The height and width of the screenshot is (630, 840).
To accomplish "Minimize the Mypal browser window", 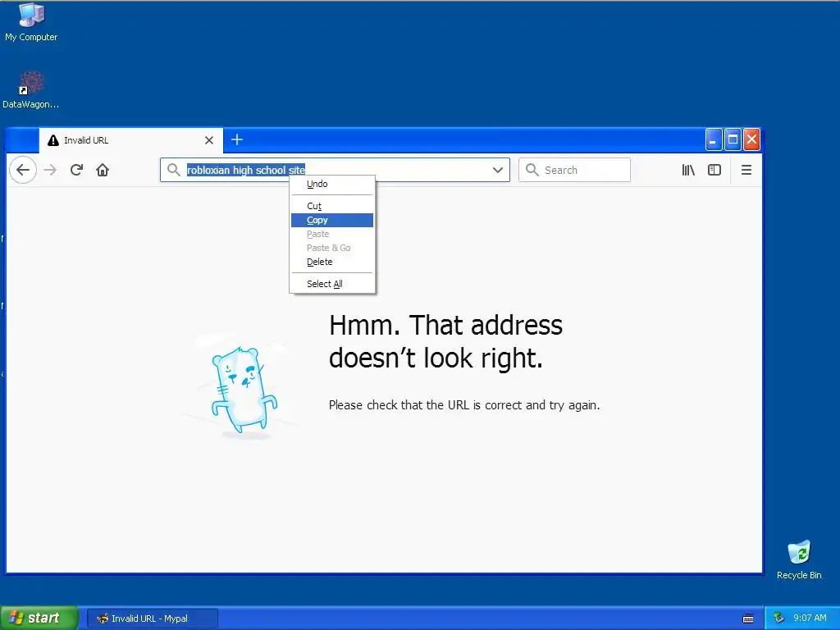I will (x=713, y=139).
